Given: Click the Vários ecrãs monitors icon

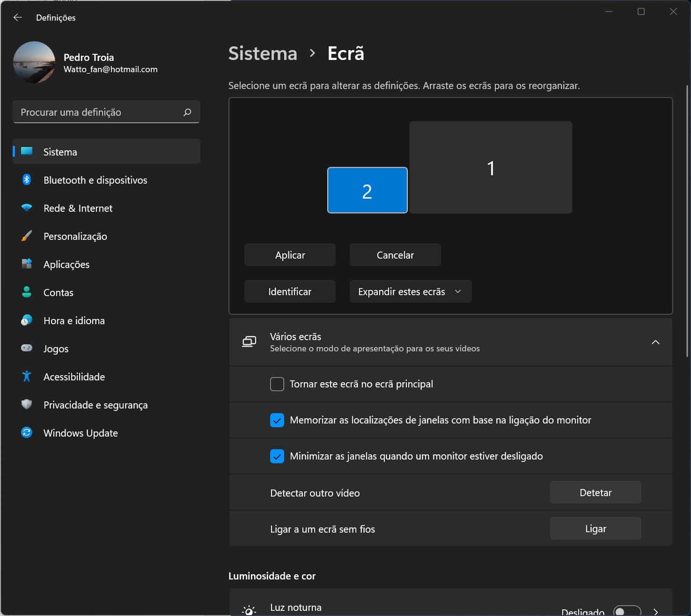Looking at the screenshot, I should pos(249,341).
